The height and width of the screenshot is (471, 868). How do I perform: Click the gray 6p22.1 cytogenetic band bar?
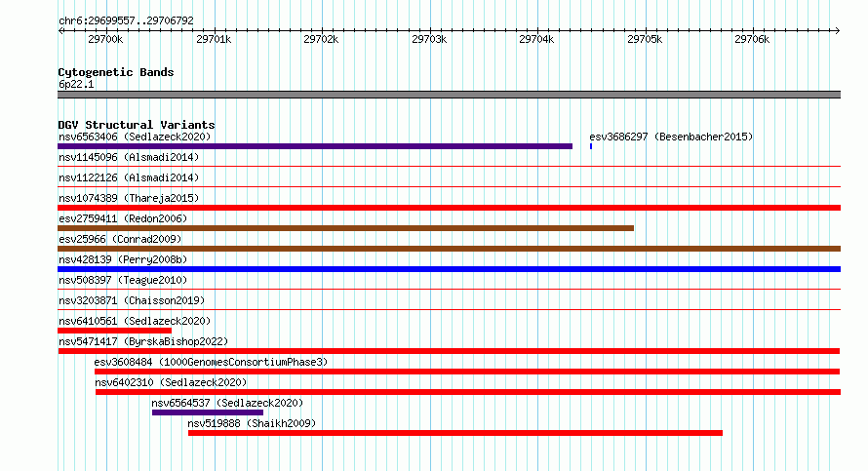pyautogui.click(x=449, y=95)
